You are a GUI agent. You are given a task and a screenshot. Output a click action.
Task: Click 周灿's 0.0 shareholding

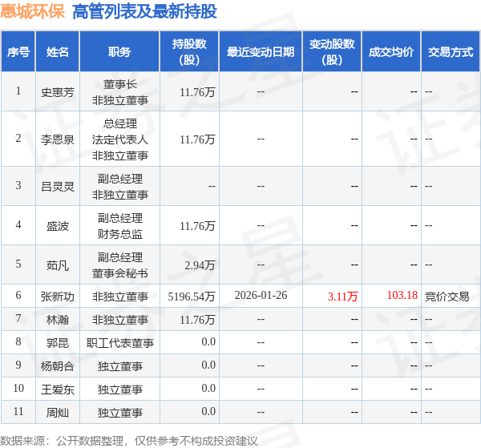click(x=208, y=411)
